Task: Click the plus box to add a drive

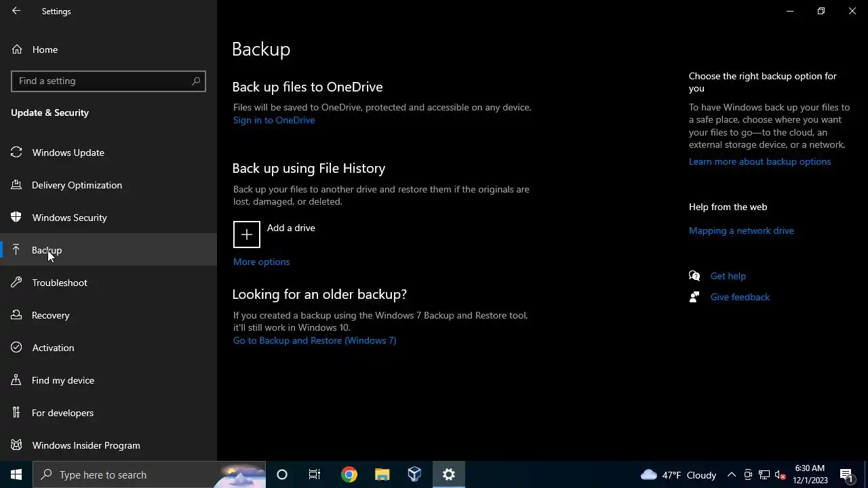Action: (x=247, y=235)
